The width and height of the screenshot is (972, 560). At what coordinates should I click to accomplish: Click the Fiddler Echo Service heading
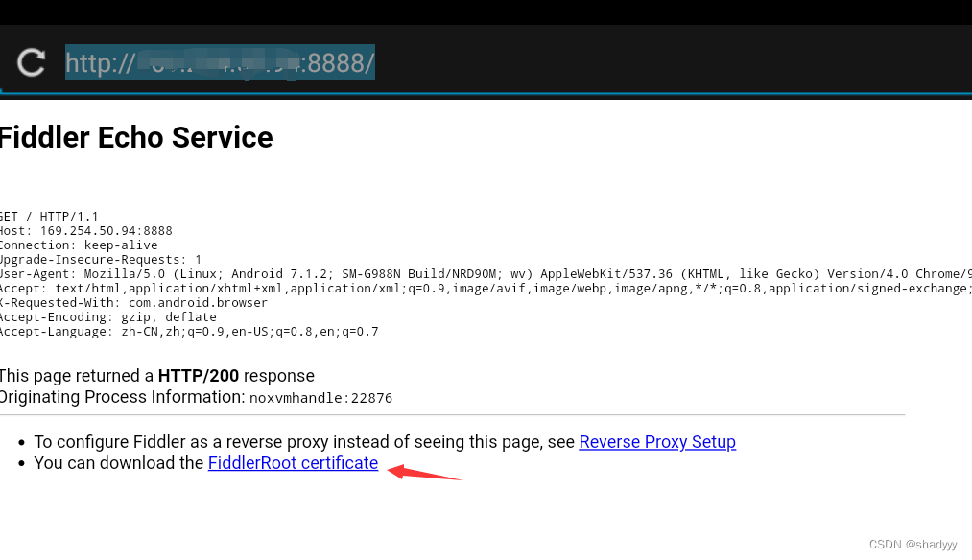135,137
